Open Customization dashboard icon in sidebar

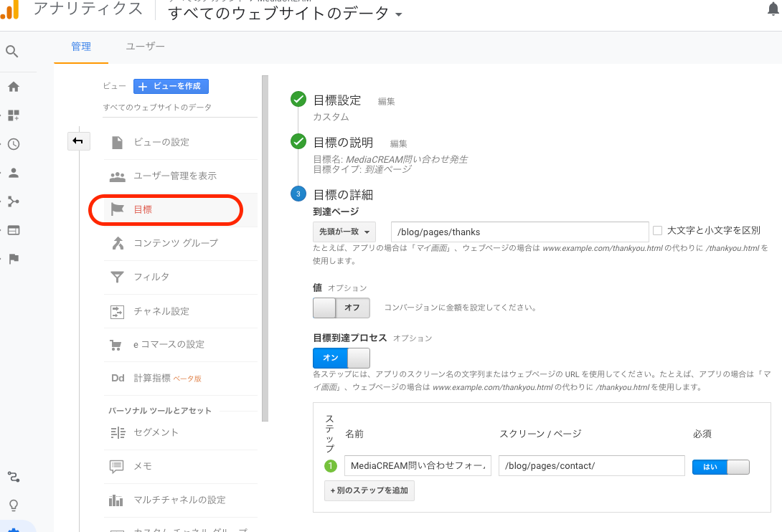click(x=14, y=115)
